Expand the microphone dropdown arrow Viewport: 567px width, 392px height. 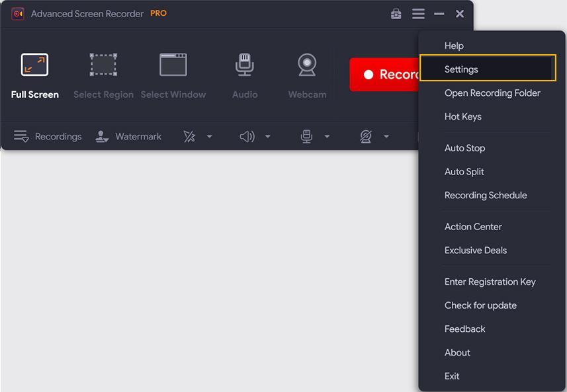327,137
